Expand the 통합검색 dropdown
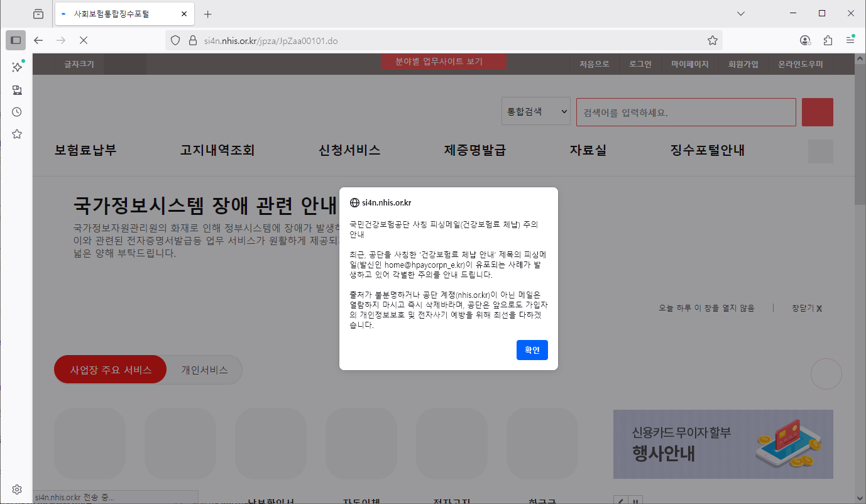Viewport: 866px width, 504px height. pyautogui.click(x=535, y=111)
